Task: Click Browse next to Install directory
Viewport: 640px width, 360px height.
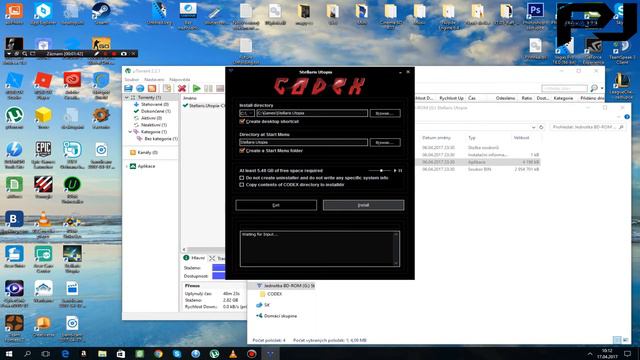Action: coord(385,113)
